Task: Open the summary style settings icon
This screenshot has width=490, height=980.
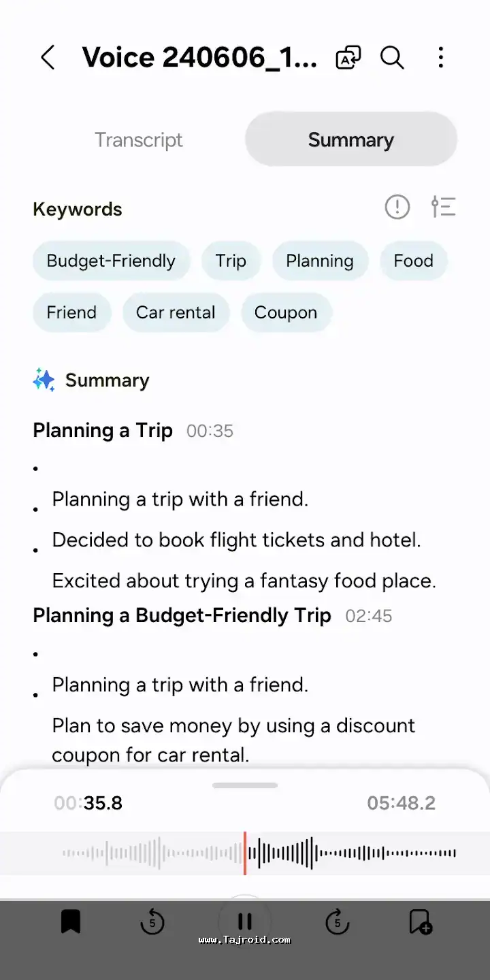Action: (443, 207)
